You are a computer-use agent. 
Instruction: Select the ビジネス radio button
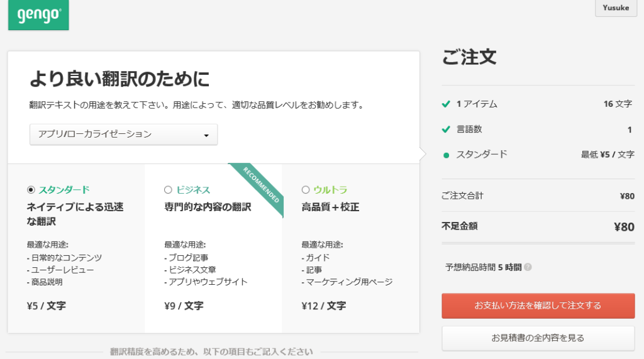[x=168, y=190]
